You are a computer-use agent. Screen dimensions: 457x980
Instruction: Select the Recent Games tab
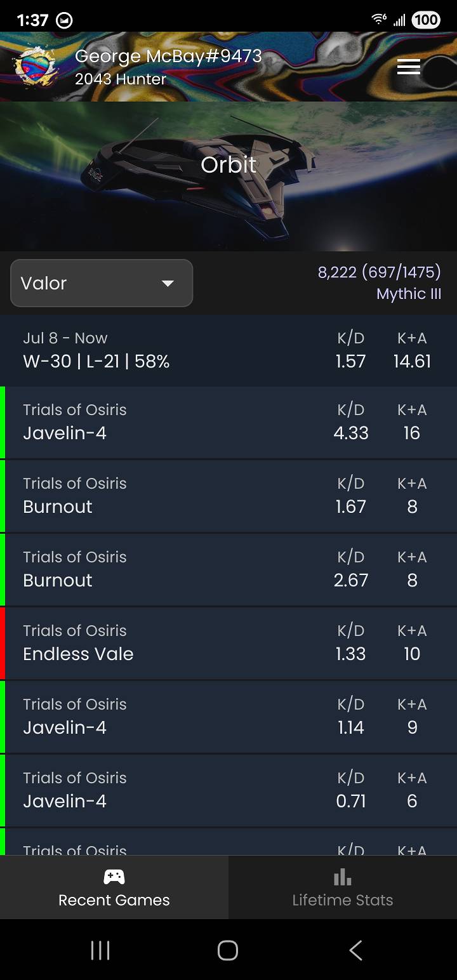114,887
